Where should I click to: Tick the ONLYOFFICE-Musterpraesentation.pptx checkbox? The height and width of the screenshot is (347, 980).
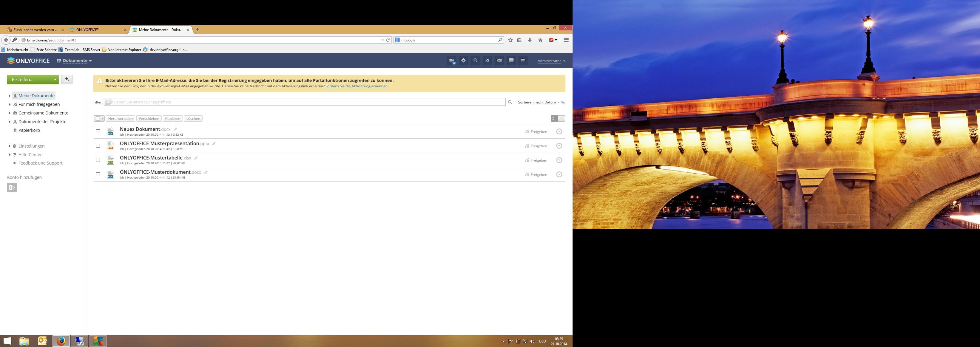(98, 145)
